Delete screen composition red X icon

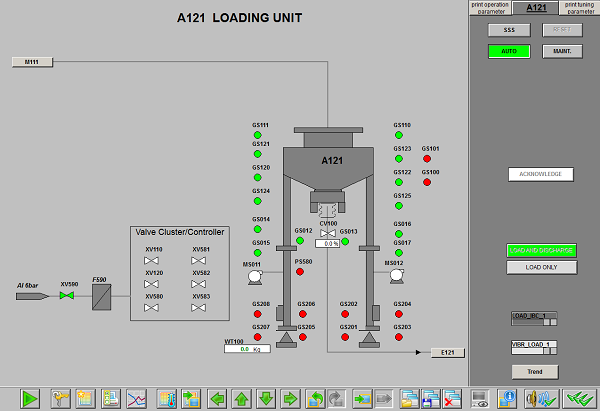[452, 399]
